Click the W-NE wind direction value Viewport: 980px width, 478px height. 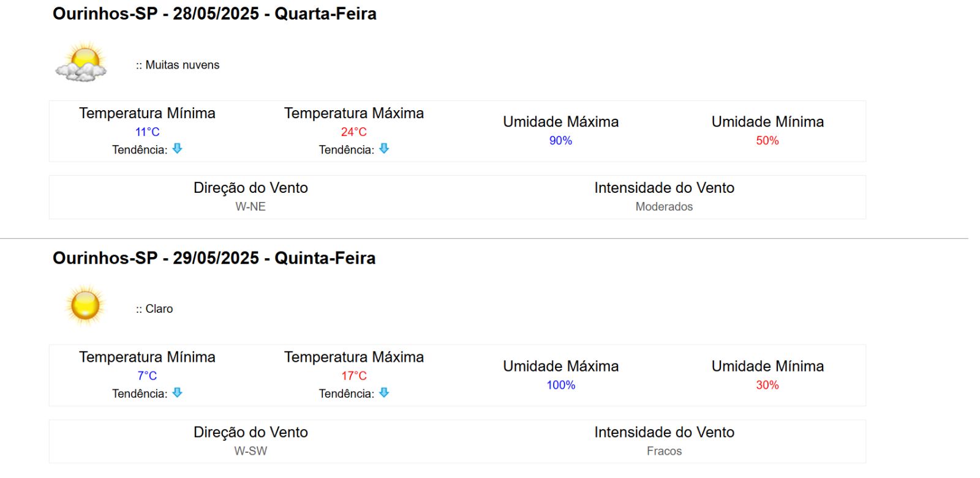(251, 207)
